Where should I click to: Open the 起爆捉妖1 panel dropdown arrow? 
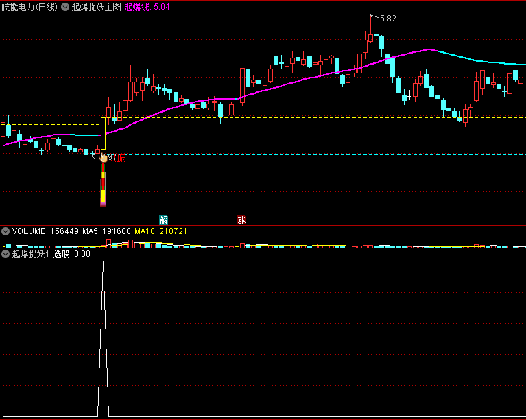coord(5,254)
